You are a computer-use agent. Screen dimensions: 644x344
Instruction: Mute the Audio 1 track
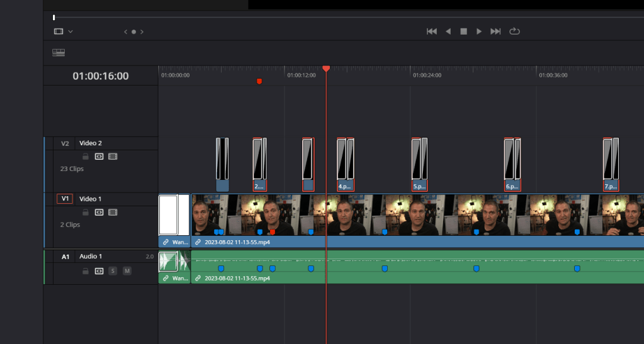point(127,271)
